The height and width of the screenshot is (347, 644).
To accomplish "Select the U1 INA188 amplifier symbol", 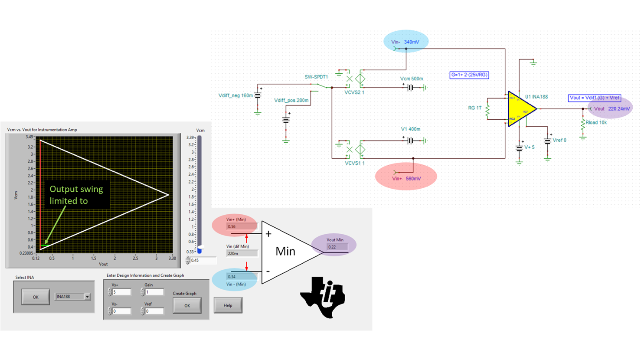I will [522, 109].
